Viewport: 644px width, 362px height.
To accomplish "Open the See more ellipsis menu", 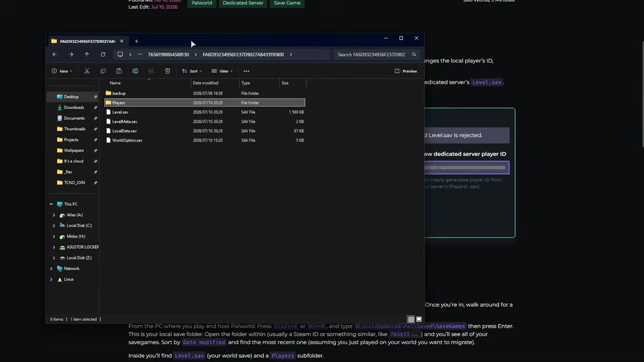I will (246, 71).
